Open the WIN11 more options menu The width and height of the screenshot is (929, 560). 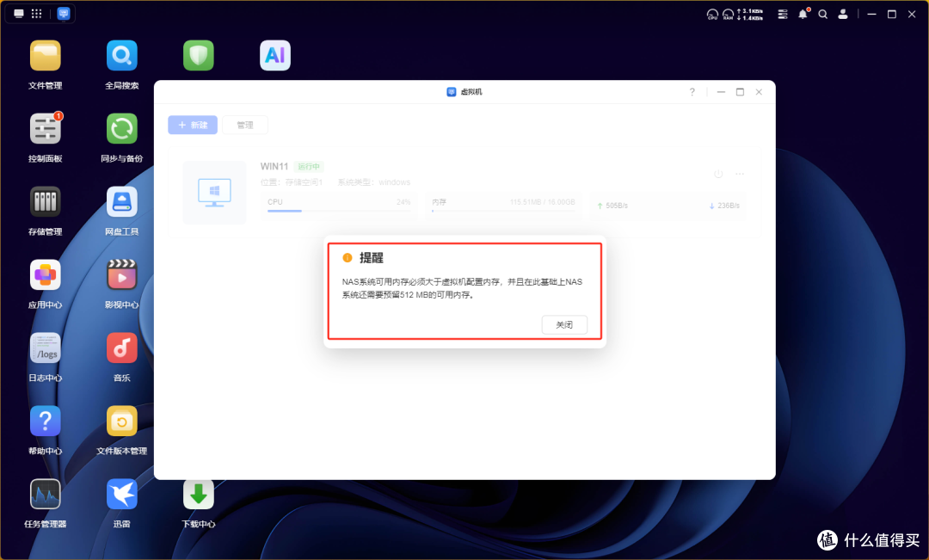tap(740, 174)
